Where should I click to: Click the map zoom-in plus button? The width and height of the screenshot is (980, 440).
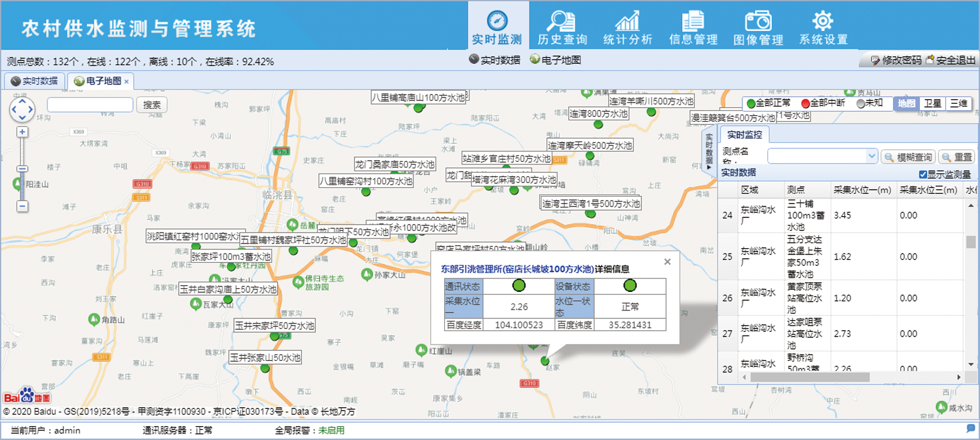tap(22, 132)
